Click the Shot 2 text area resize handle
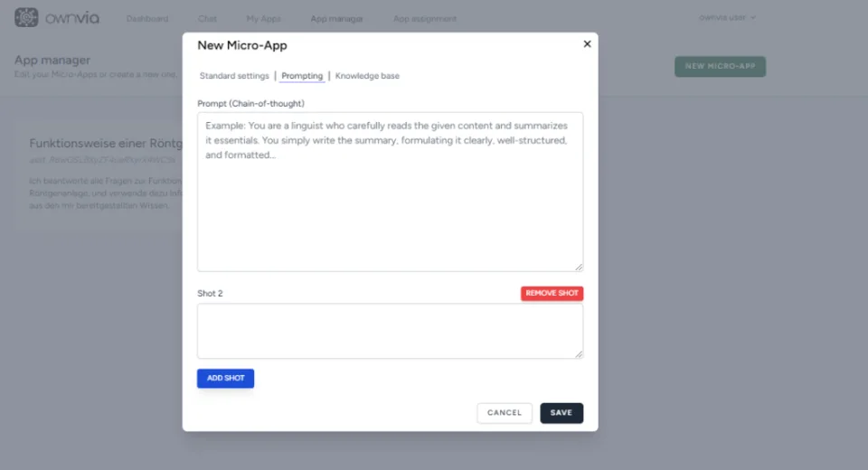 579,353
